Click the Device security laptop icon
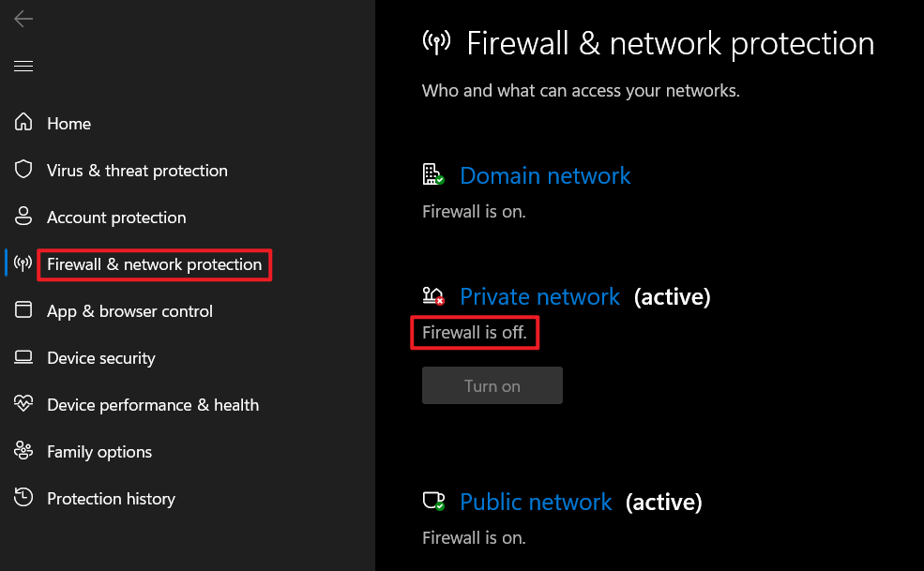This screenshot has width=924, height=571. click(x=24, y=357)
